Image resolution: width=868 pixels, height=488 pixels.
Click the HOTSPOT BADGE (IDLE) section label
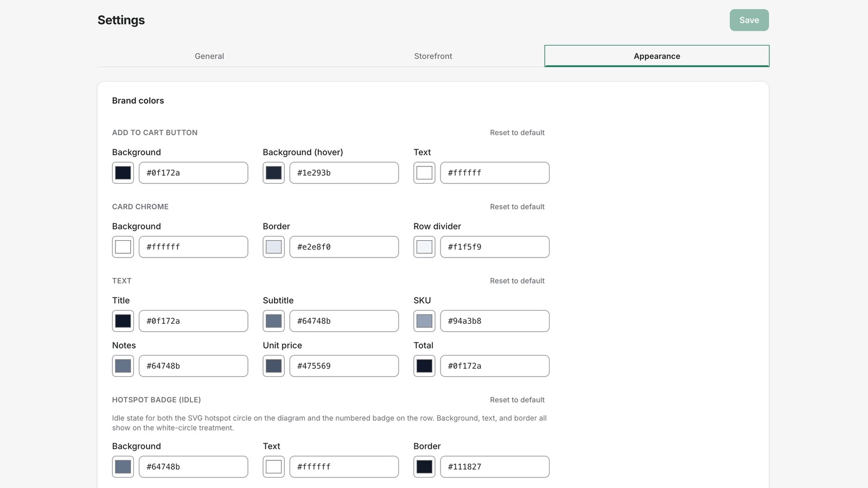coord(156,400)
